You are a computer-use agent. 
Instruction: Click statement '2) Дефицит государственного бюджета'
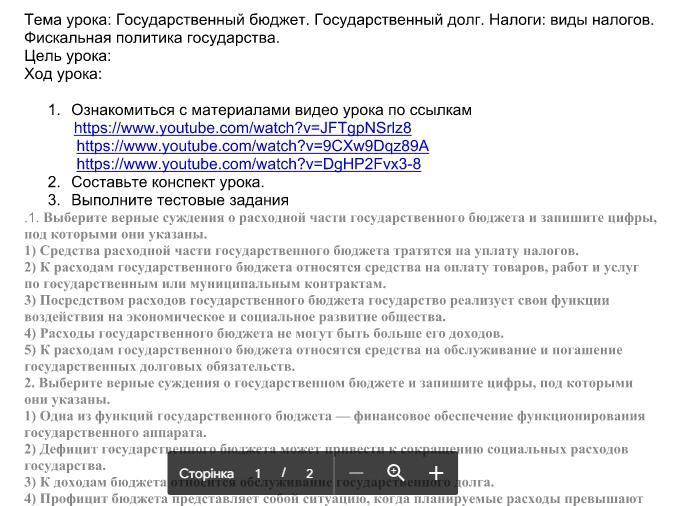tap(326, 457)
